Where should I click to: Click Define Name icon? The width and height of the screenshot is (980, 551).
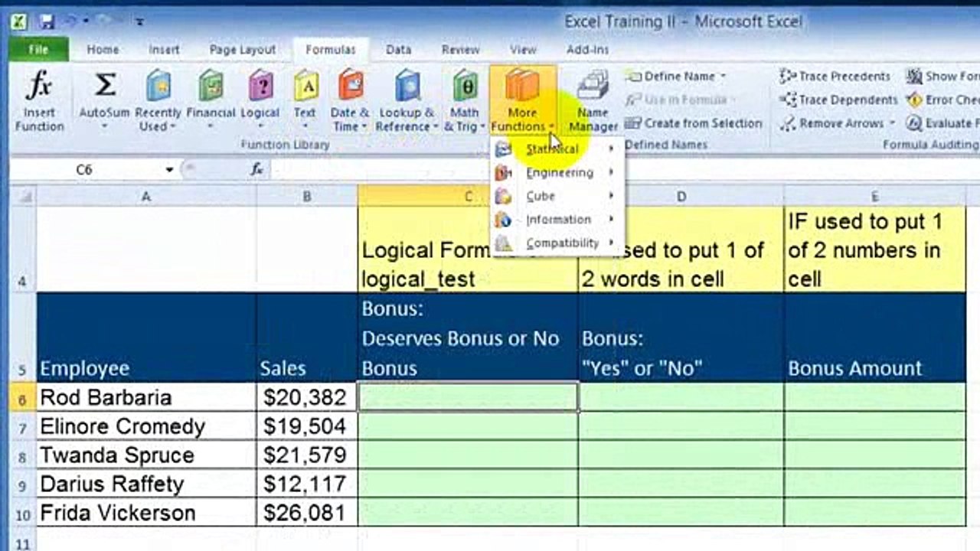(633, 77)
